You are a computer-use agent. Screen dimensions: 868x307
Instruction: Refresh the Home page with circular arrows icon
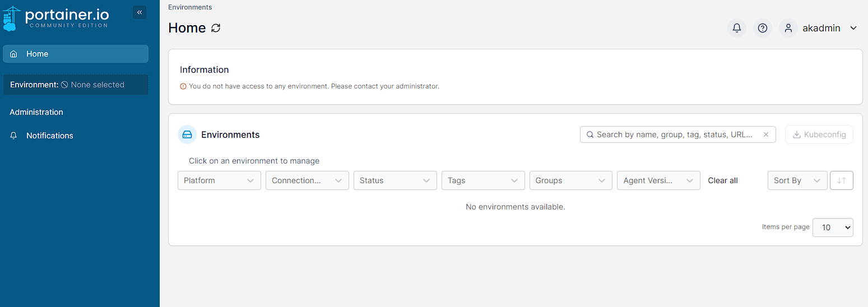(x=216, y=28)
